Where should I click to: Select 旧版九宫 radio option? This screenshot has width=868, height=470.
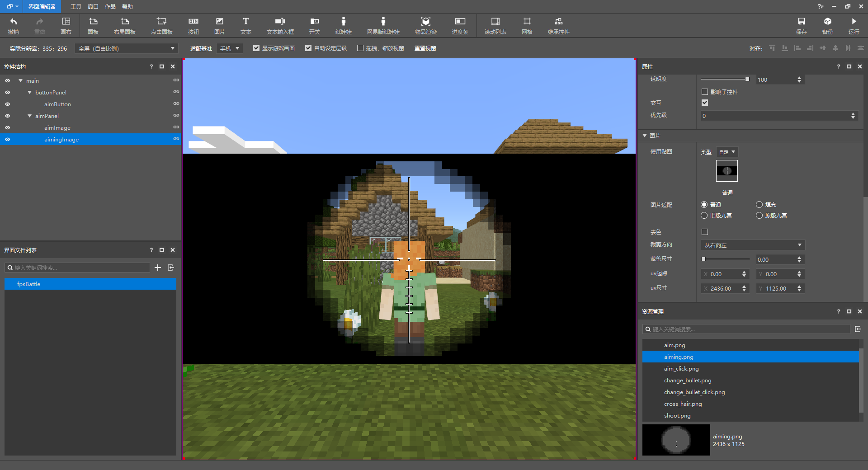(704, 216)
